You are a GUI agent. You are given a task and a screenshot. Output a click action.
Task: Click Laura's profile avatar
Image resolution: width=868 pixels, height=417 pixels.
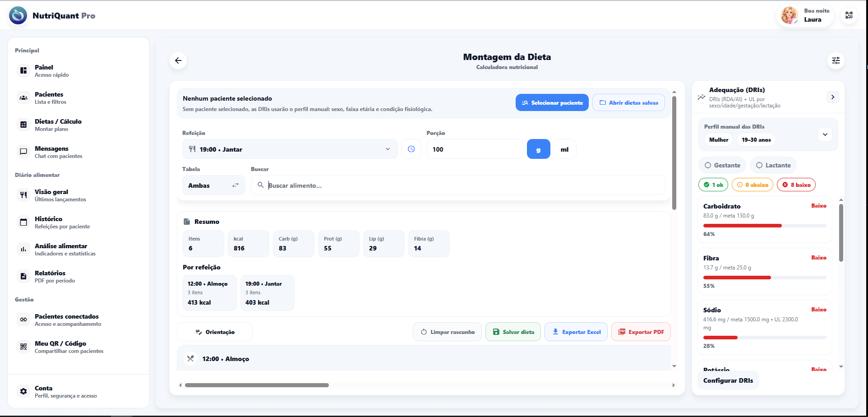tap(790, 15)
